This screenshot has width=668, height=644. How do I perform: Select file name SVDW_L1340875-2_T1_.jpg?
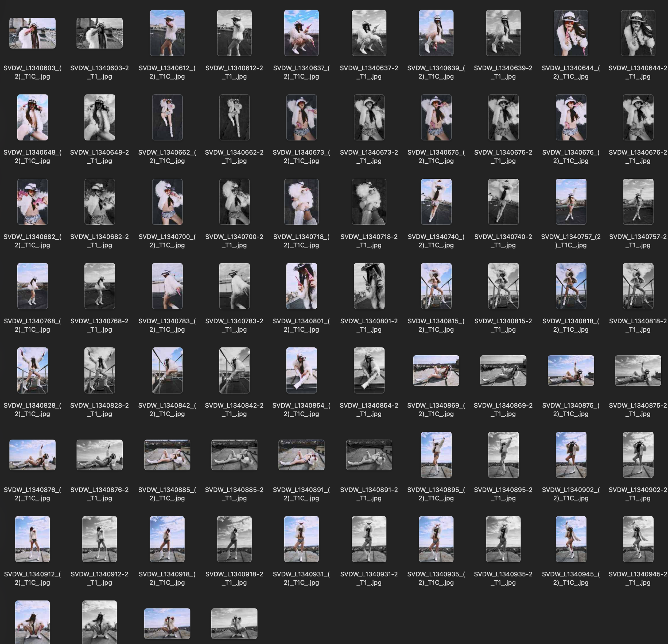[638, 409]
